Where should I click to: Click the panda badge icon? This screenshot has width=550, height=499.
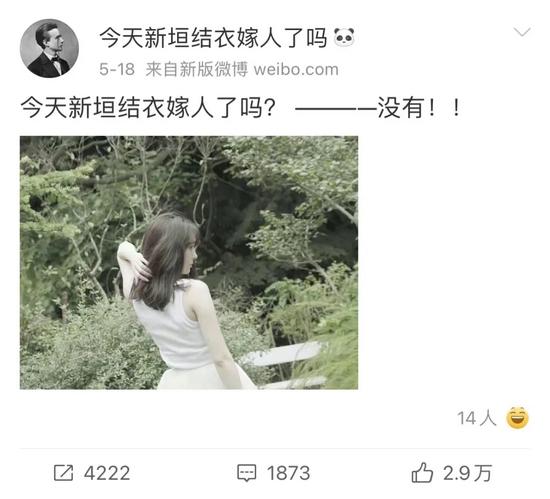[344, 38]
